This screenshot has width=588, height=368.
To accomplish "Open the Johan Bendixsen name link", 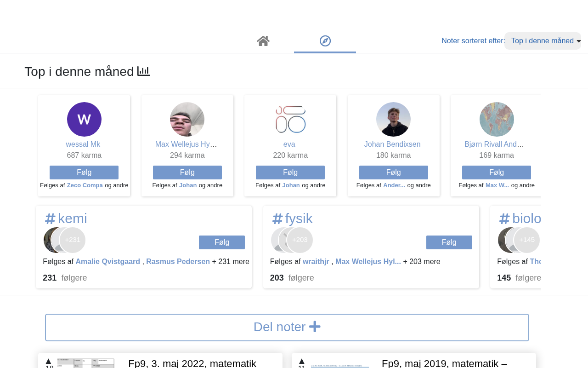I will (392, 144).
